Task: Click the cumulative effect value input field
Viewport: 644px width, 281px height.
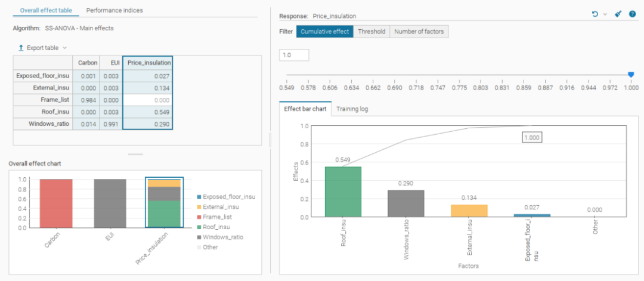Action: pos(294,55)
